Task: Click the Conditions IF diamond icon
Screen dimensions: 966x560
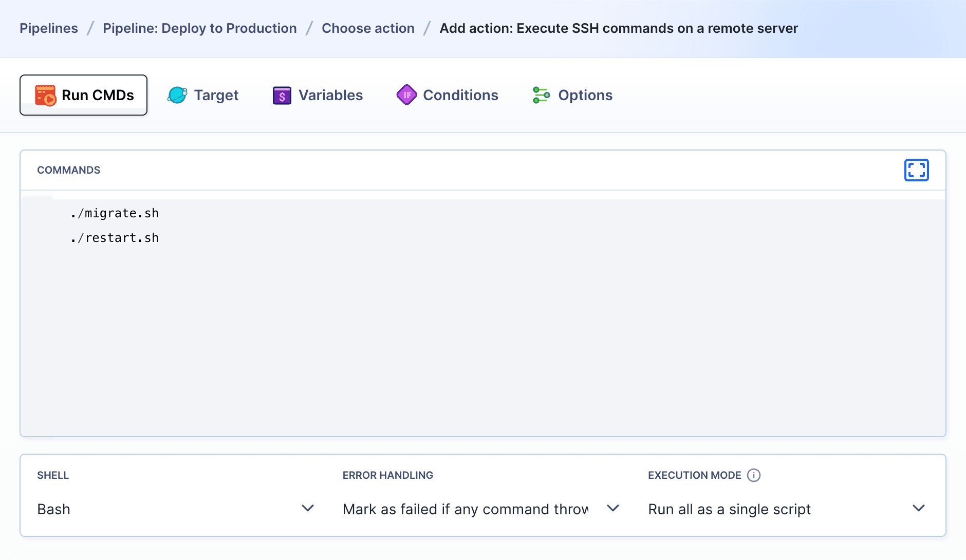Action: 407,95
